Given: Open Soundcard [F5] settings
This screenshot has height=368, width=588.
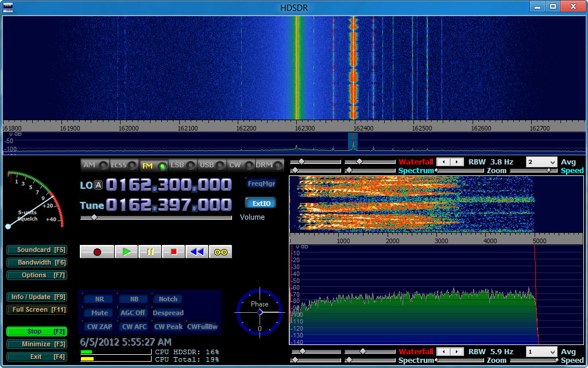Looking at the screenshot, I should pos(37,250).
